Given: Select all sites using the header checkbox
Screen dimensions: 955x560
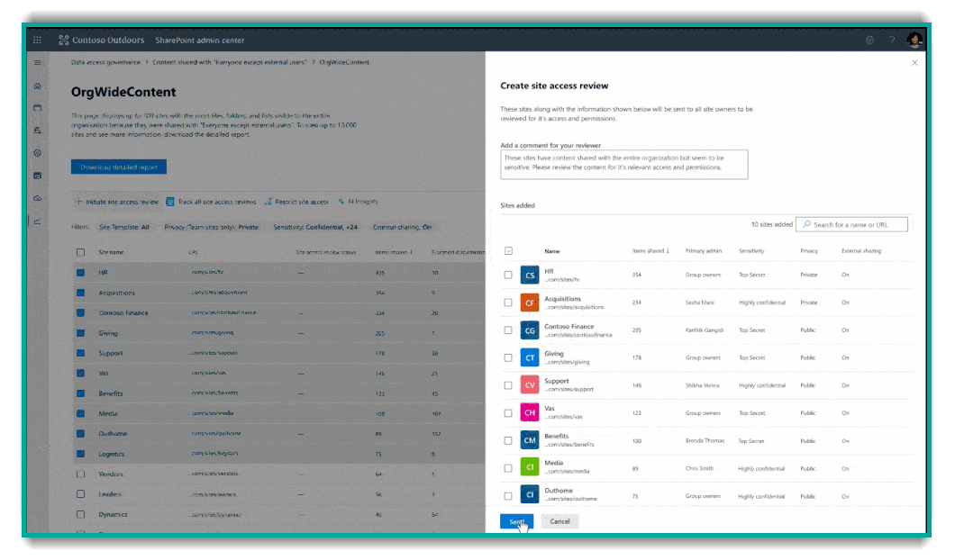Looking at the screenshot, I should [508, 248].
